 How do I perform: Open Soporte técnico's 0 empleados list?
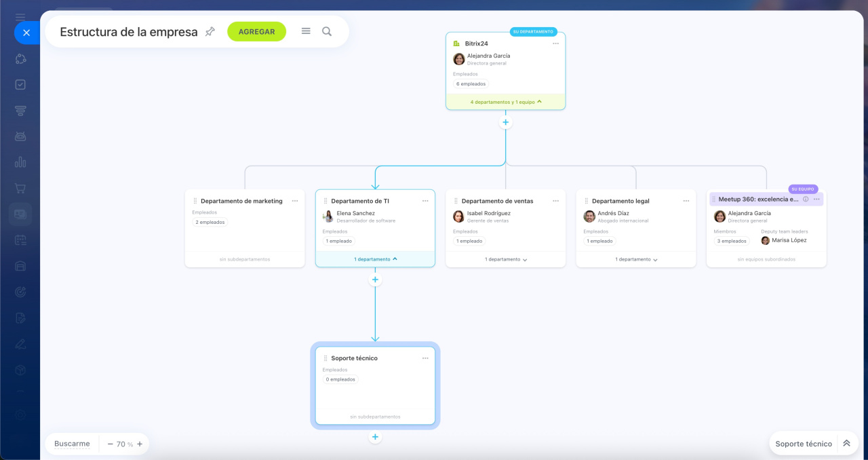tap(340, 379)
